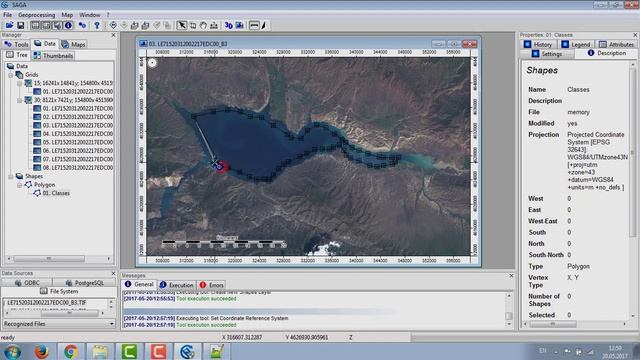This screenshot has width=640, height=360.
Task: Open the Windows Start button
Action: click(12, 351)
